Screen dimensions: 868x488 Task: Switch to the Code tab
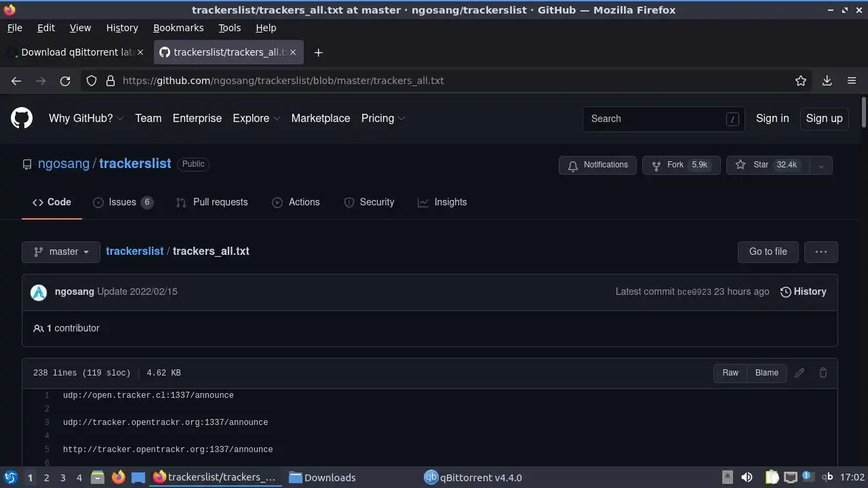point(52,202)
